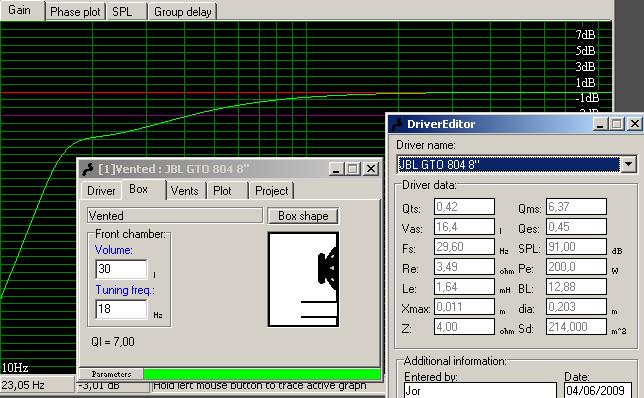Click the Xmax value field 0,011
Screen dimensions: 644x398
464,307
